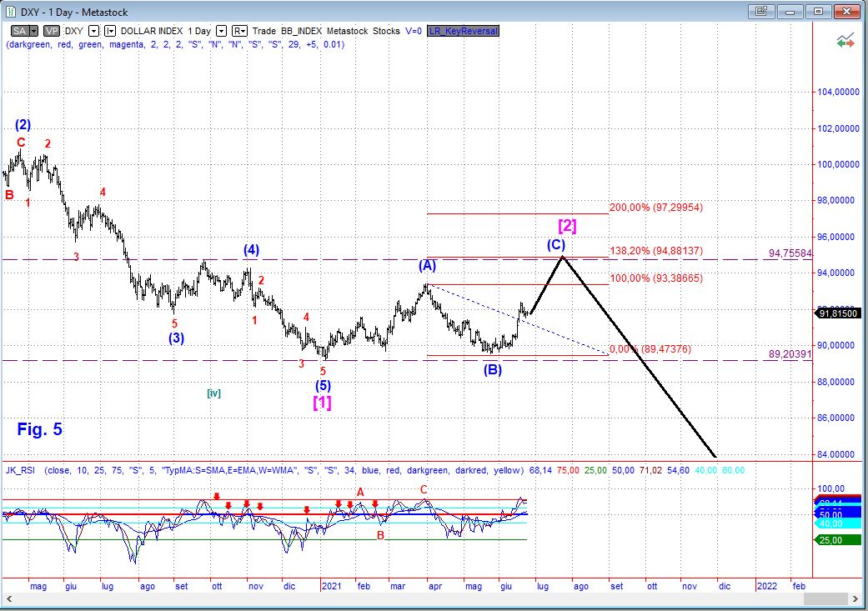868x611 pixels.
Task: Minimize the DXY chart window
Action: point(790,11)
